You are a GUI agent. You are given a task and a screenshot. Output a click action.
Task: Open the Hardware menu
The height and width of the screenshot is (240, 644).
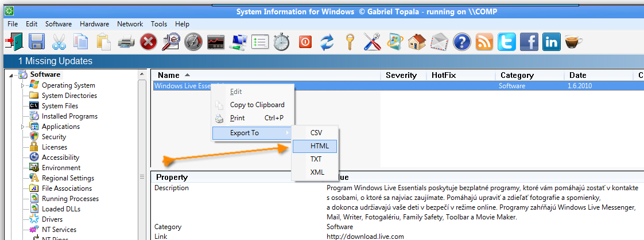95,24
